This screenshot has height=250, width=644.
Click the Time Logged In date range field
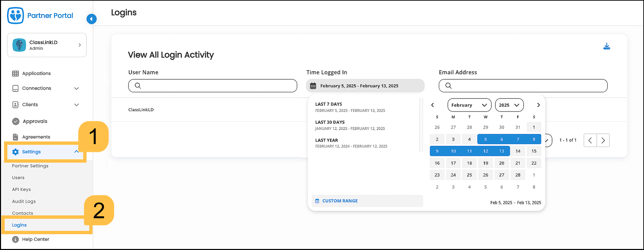tap(365, 86)
